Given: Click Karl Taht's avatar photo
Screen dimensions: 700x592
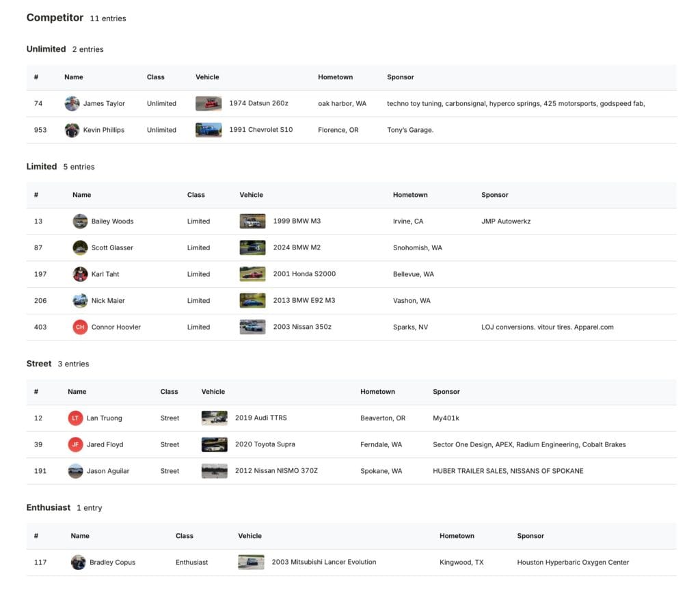Looking at the screenshot, I should click(x=81, y=274).
